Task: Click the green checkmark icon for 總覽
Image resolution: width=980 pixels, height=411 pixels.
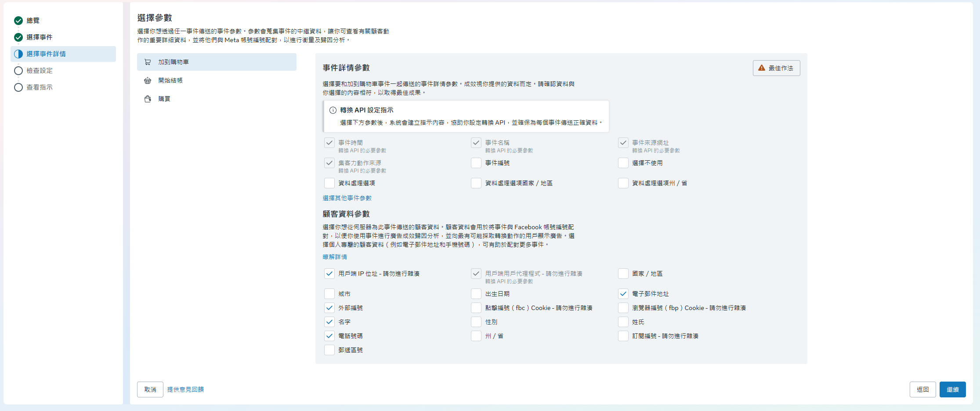Action: (x=18, y=21)
